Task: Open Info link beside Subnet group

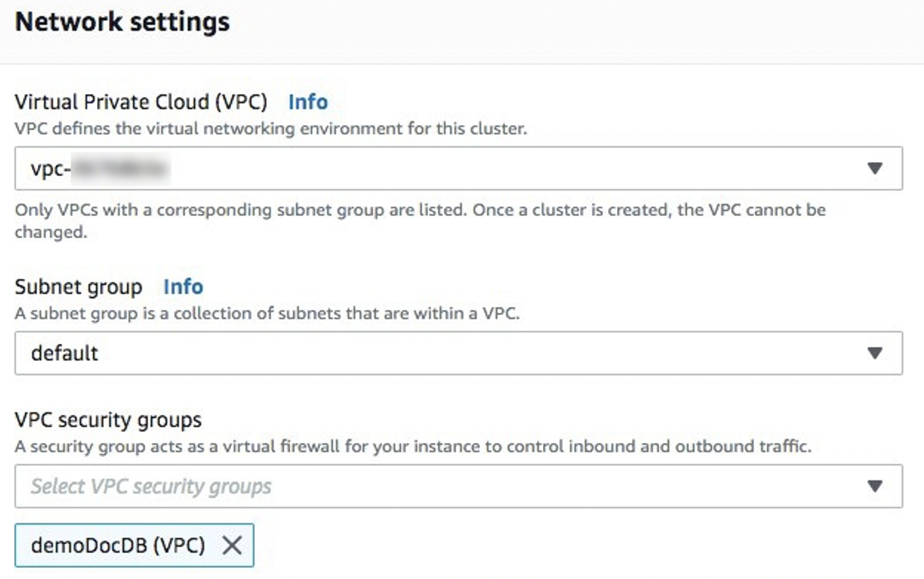Action: tap(183, 286)
